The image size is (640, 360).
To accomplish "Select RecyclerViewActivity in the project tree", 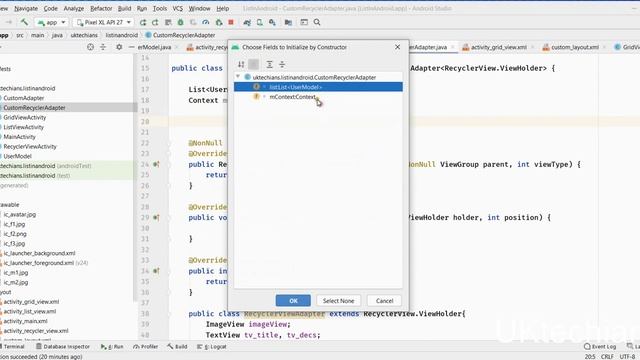I will [30, 147].
